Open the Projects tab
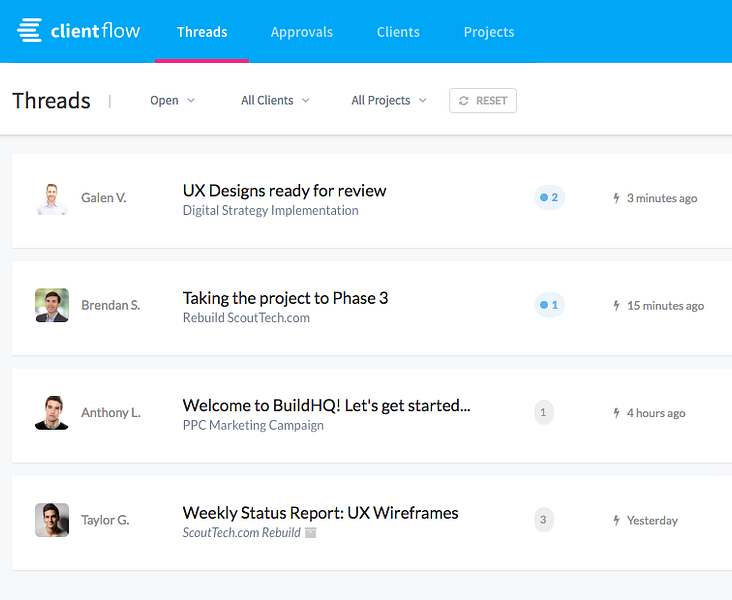 click(x=489, y=32)
